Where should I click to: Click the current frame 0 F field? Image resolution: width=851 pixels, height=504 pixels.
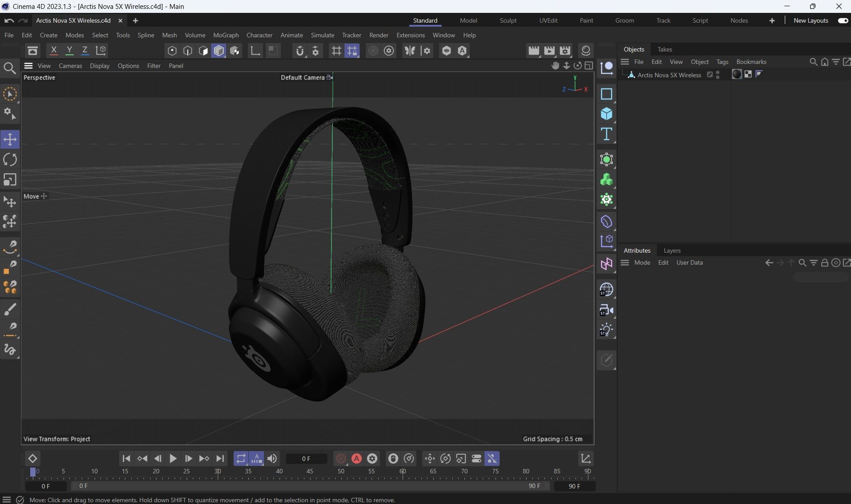[x=306, y=459]
